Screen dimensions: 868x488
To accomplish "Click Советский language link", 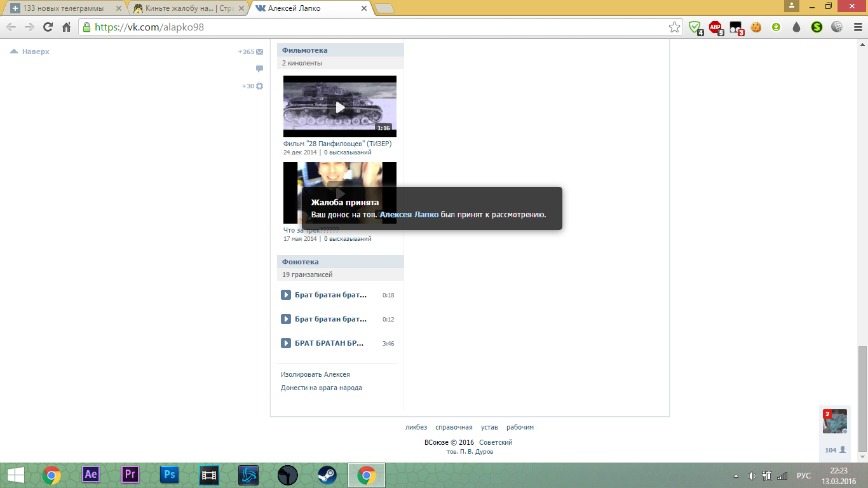I will 496,442.
